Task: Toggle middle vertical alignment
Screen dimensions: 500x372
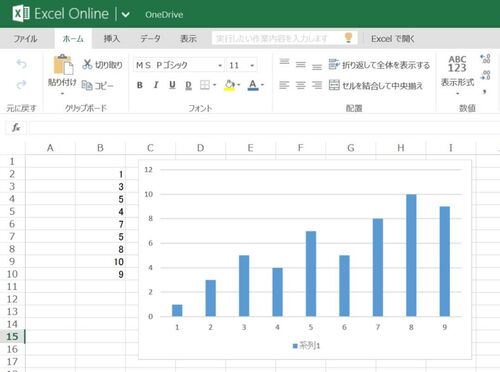Action: click(x=301, y=65)
